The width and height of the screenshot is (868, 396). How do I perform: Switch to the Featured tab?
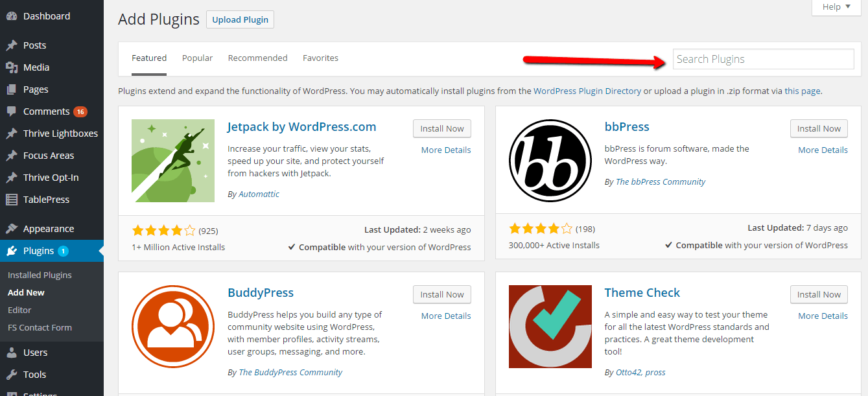[x=149, y=58]
